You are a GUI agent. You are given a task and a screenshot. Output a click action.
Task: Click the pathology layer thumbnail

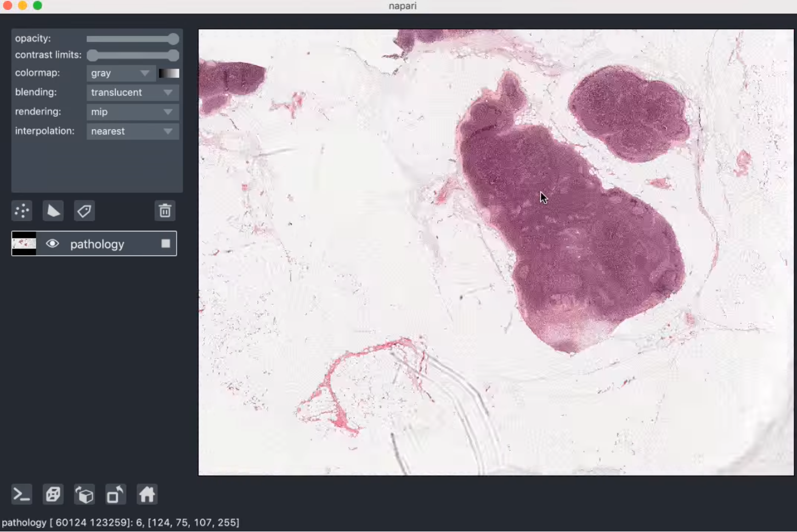(24, 244)
